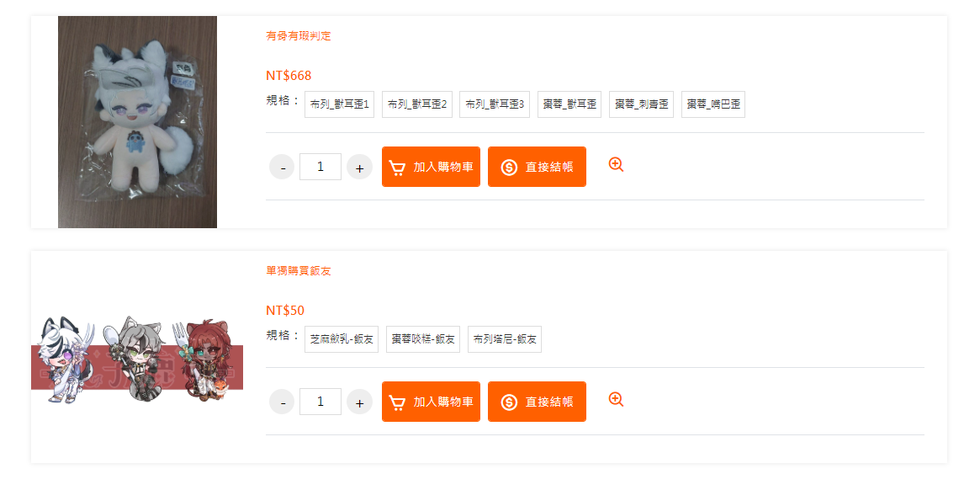
Task: Decrease quantity of the NT$668 plush doll
Action: click(282, 167)
